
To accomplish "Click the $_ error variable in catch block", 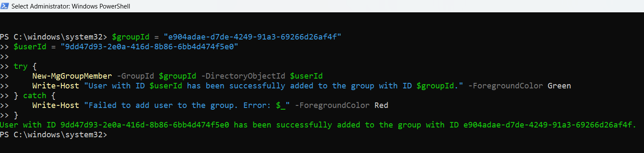I will (x=280, y=105).
